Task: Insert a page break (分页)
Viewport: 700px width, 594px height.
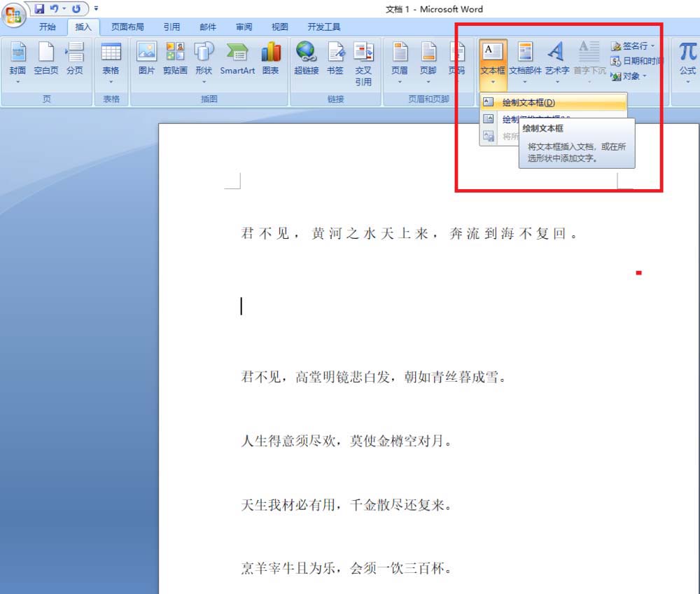Action: (75, 58)
